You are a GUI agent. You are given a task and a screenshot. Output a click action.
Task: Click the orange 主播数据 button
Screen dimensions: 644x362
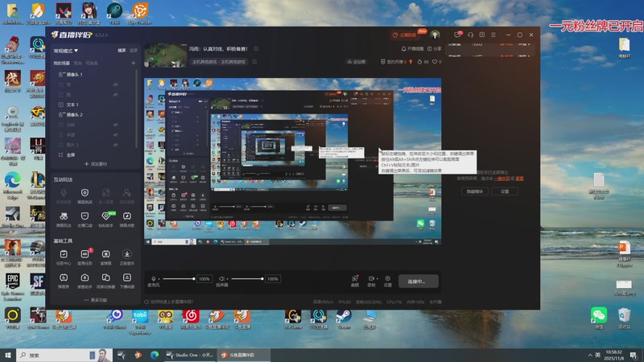[405, 35]
